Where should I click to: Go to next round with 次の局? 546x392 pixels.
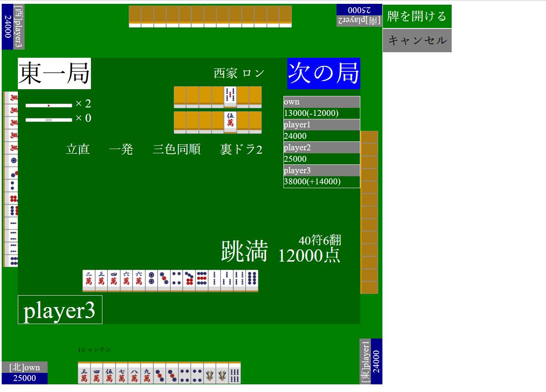point(324,73)
